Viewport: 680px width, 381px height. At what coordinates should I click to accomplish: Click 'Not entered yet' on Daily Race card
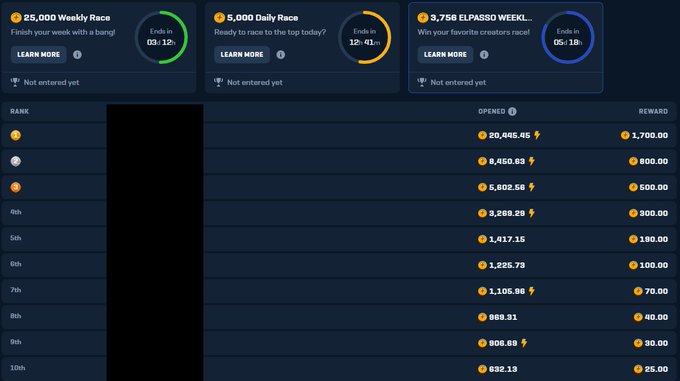click(255, 82)
